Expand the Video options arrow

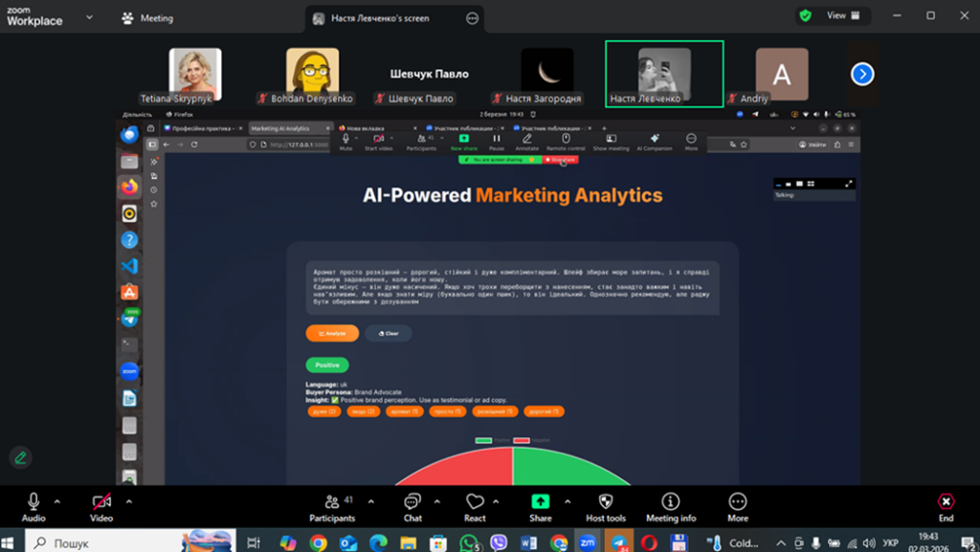click(128, 500)
